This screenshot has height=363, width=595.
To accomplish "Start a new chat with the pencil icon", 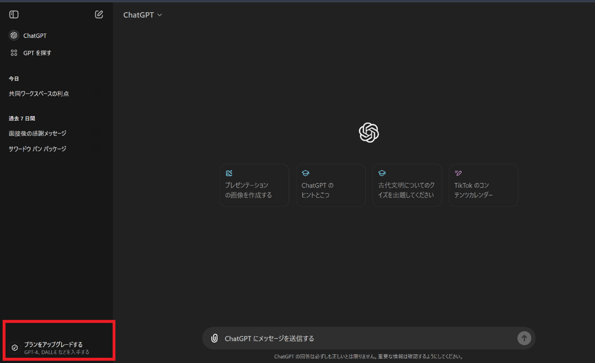I will point(99,14).
